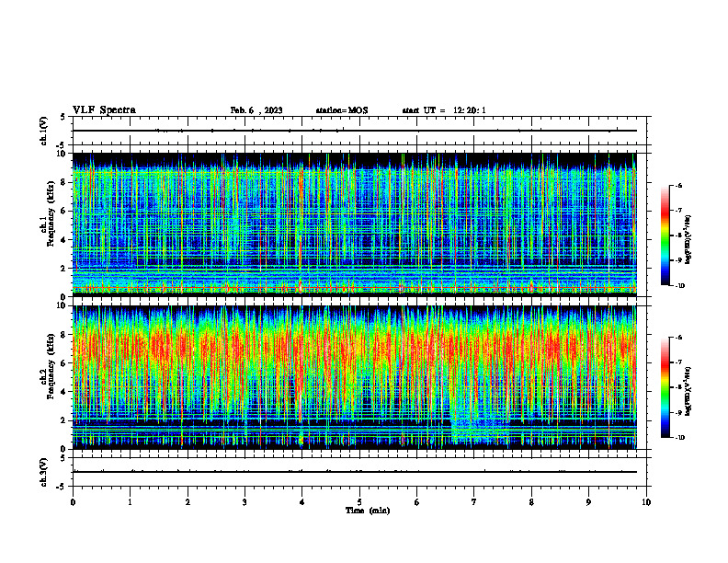The width and height of the screenshot is (728, 563).
Task: Click the ch.2 color bar "-6" tick label
Action: [x=678, y=338]
